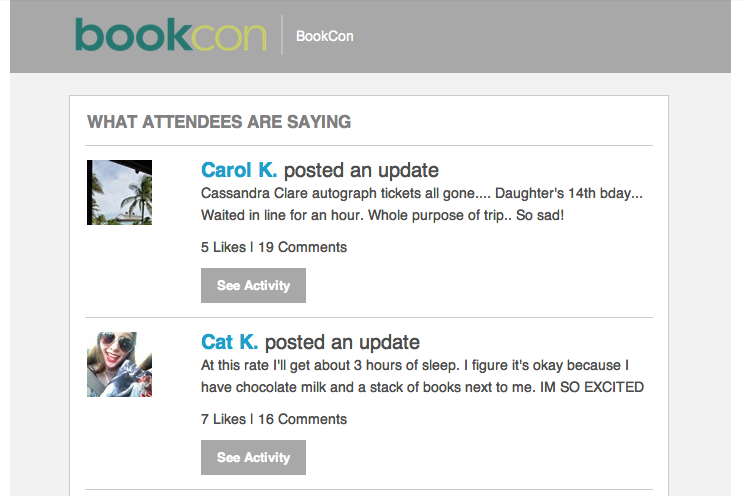
Task: Click the white BookCon header title text
Action: point(324,36)
